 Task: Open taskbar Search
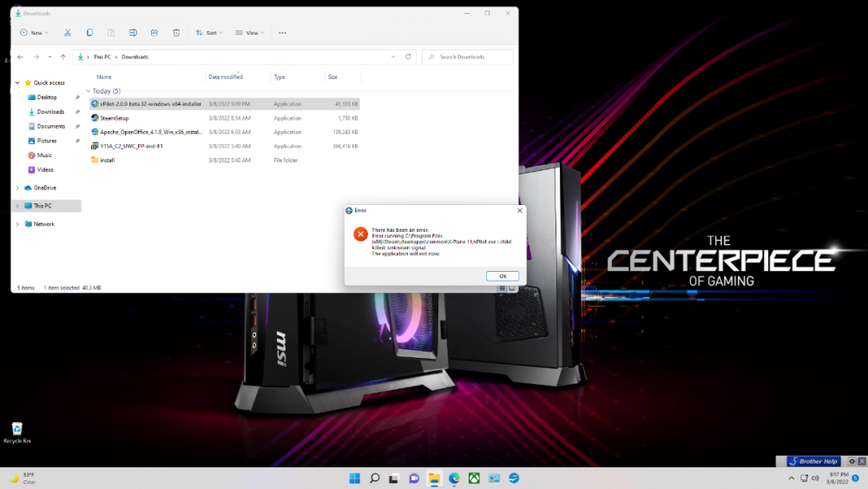374,478
